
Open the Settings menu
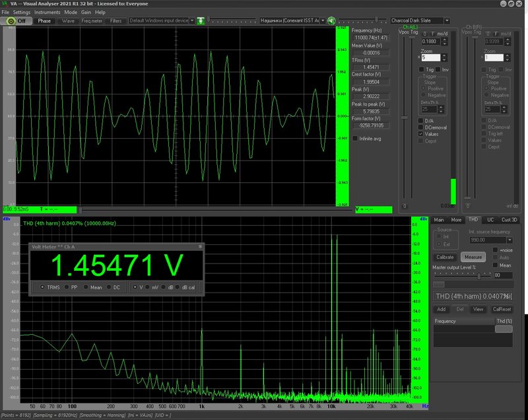point(22,12)
